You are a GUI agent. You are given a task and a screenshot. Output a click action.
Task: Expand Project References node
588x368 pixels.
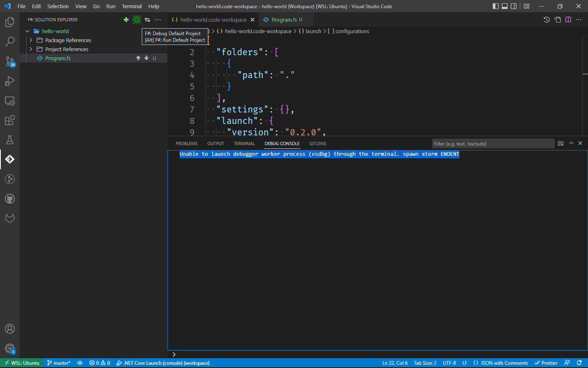[31, 49]
